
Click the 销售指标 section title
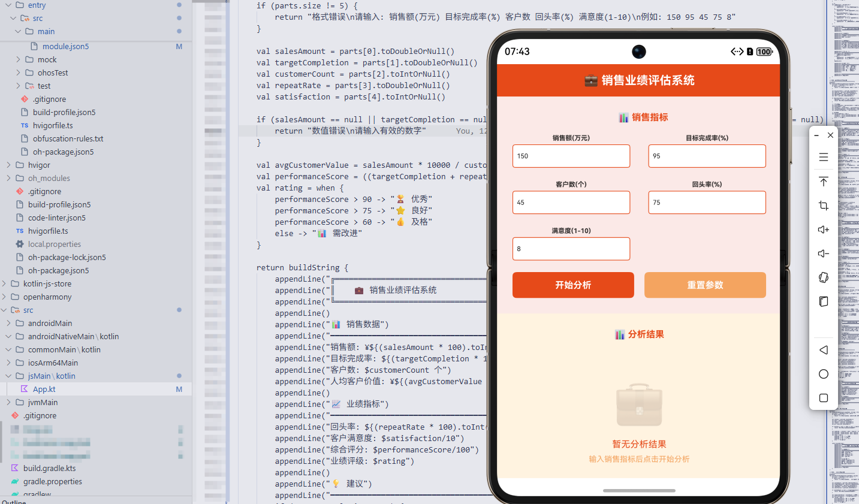pos(643,117)
